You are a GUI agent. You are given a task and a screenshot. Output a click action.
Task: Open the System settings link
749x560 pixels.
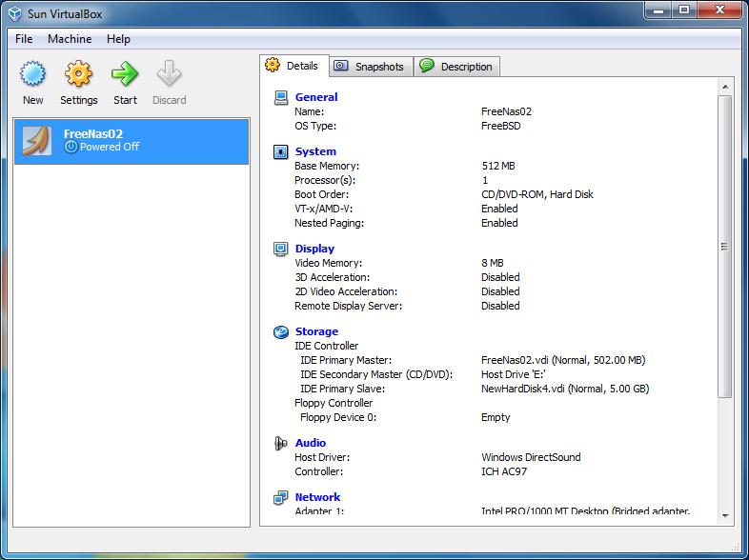pos(315,151)
